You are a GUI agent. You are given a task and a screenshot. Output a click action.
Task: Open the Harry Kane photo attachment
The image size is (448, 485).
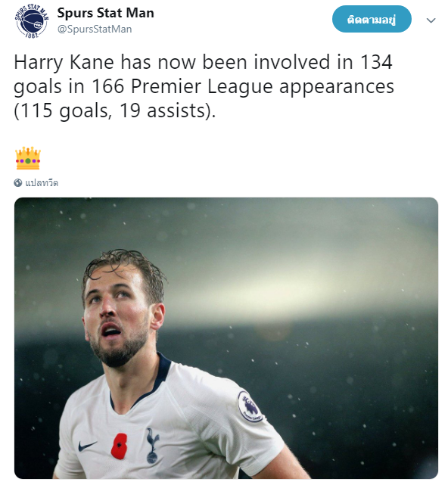(226, 338)
